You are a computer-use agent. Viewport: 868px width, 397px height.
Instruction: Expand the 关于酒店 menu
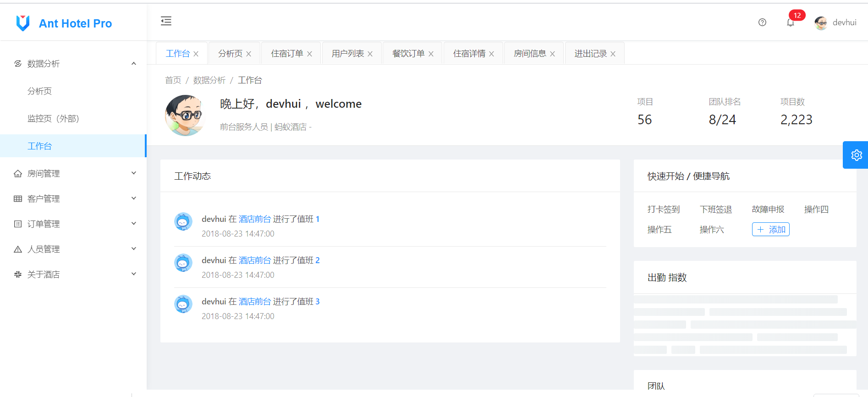click(134, 274)
